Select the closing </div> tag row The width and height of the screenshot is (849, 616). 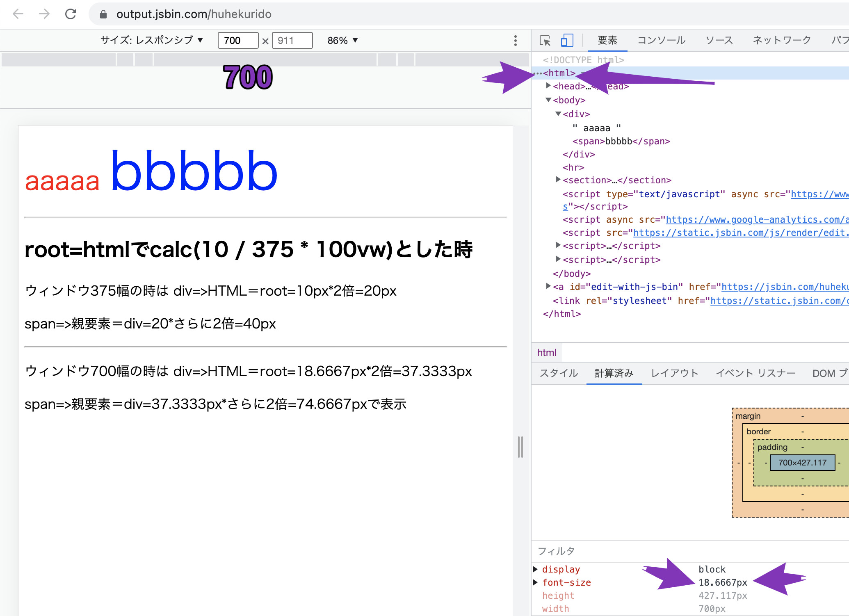[x=579, y=154]
